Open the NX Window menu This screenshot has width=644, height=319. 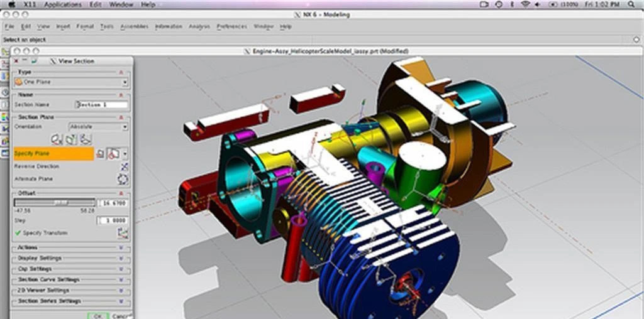tap(264, 26)
